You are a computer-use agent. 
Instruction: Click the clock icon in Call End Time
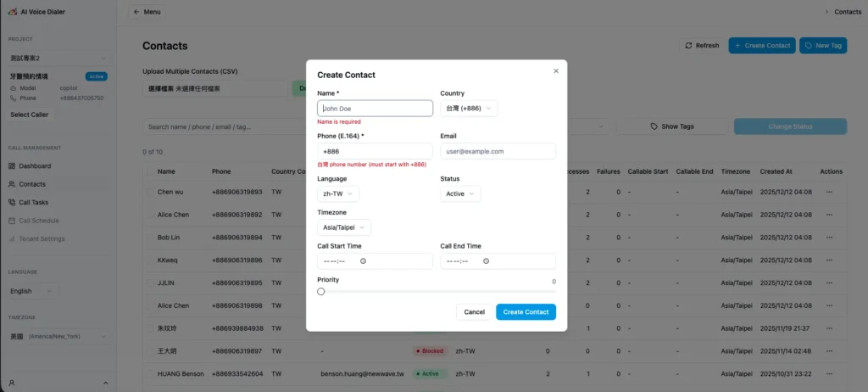click(x=486, y=261)
